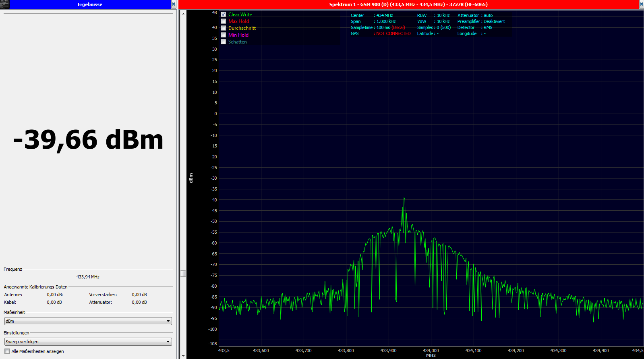
Task: Close the Spektrum 1 panel
Action: pyautogui.click(x=642, y=4)
